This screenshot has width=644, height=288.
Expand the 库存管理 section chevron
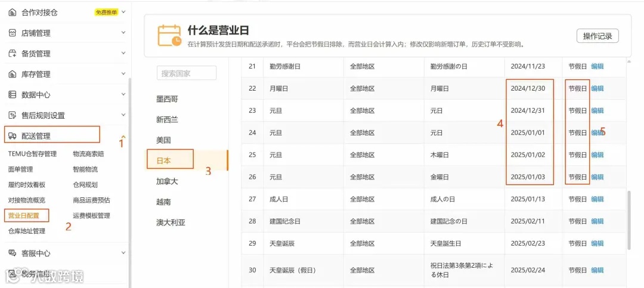[123, 73]
